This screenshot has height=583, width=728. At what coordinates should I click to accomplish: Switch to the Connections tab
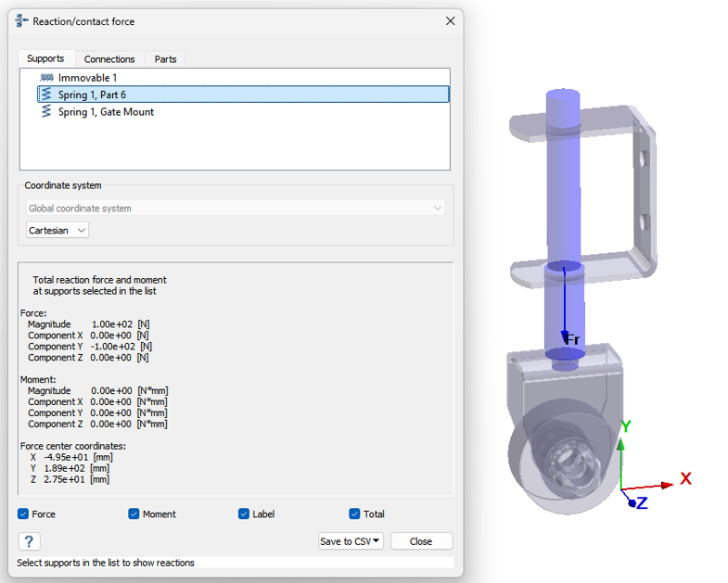click(109, 59)
